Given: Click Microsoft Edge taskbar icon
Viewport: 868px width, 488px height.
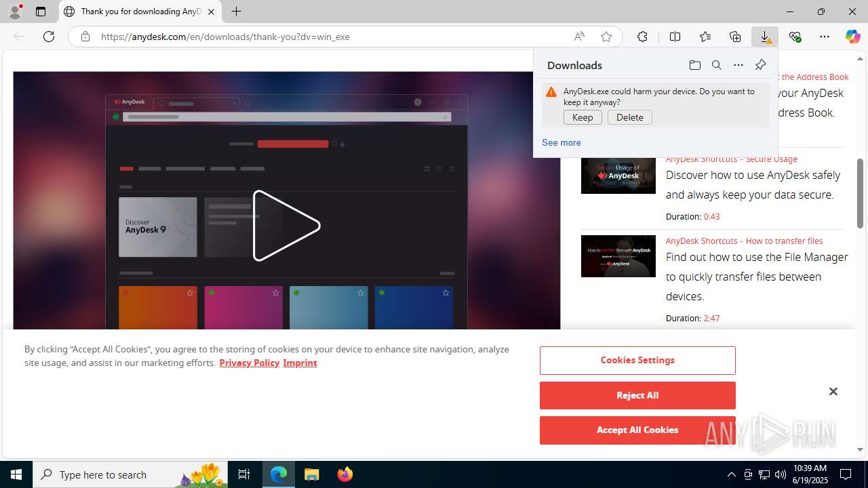Looking at the screenshot, I should tap(279, 474).
